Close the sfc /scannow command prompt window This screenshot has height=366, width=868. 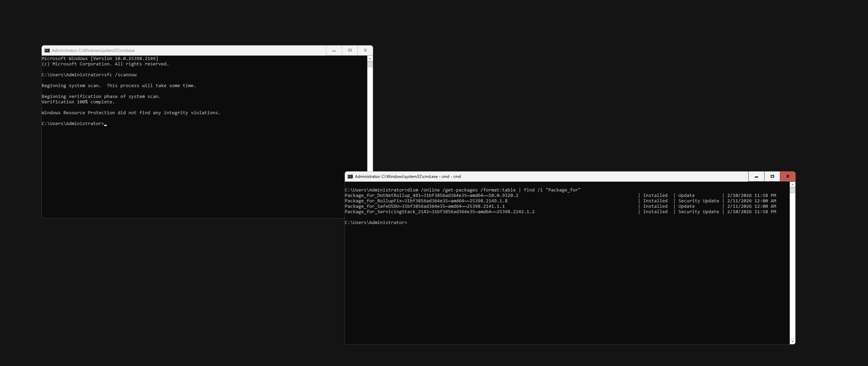[x=365, y=50]
